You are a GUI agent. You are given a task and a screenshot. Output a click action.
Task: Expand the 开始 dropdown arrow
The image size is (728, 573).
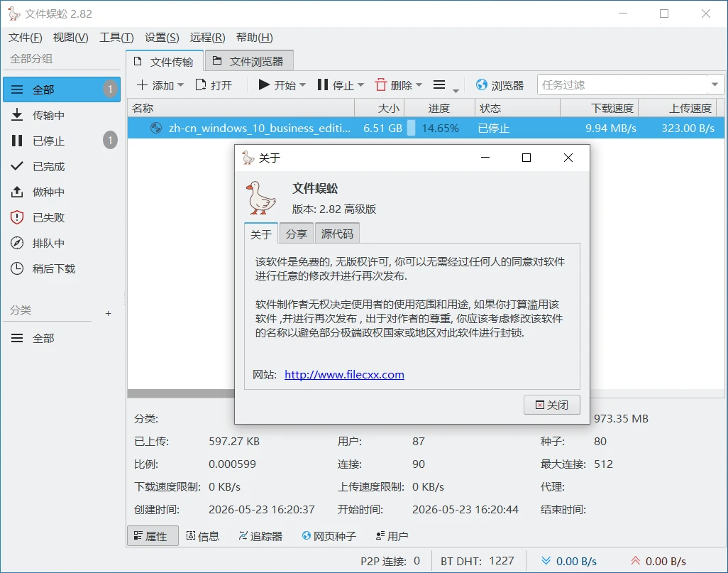pyautogui.click(x=303, y=85)
